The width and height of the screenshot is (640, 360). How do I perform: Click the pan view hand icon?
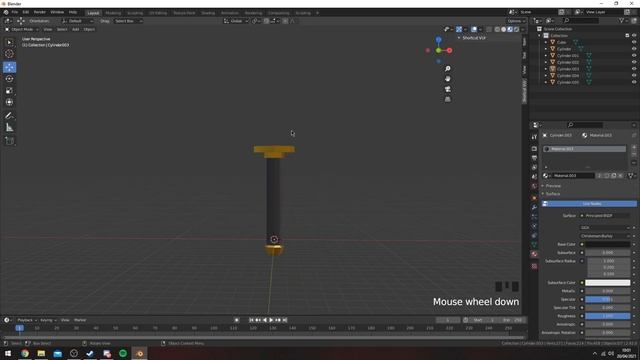pos(448,79)
